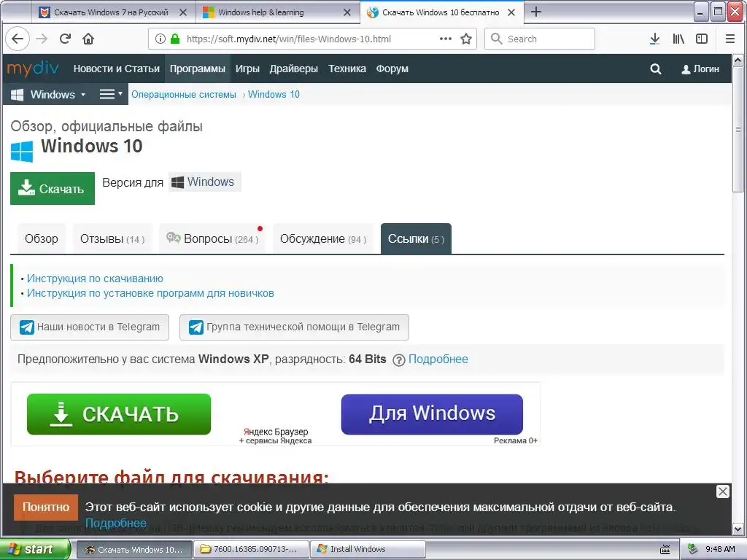Open the Firefox library icon
Image resolution: width=747 pixels, height=560 pixels.
(678, 39)
